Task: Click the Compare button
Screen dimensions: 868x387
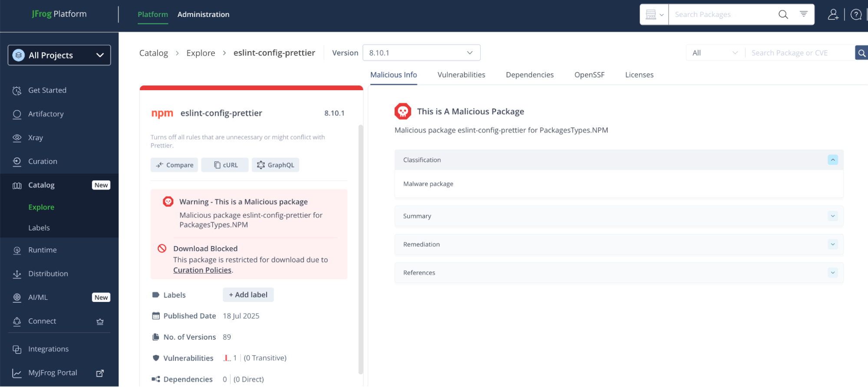Action: click(x=175, y=165)
